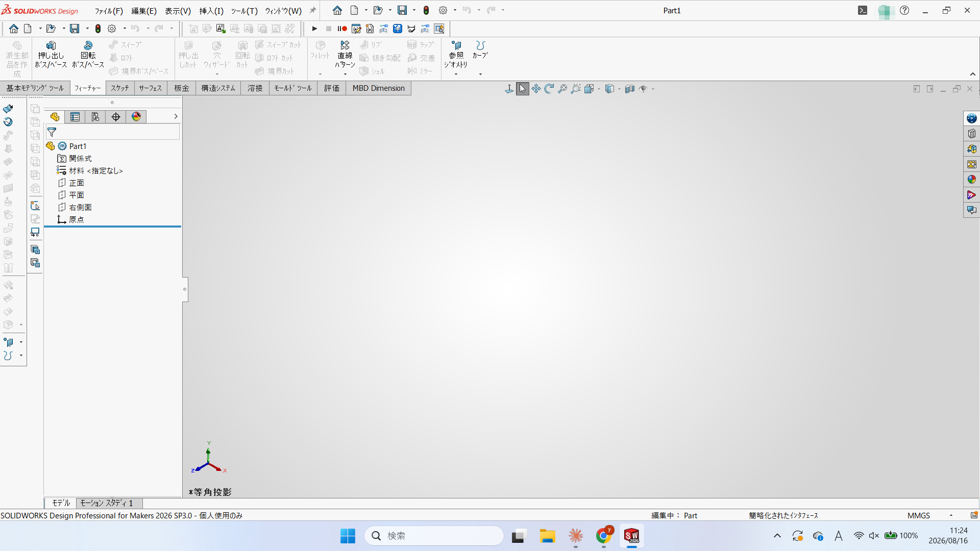Activate the Select cursor tool in view toolbar

point(522,89)
